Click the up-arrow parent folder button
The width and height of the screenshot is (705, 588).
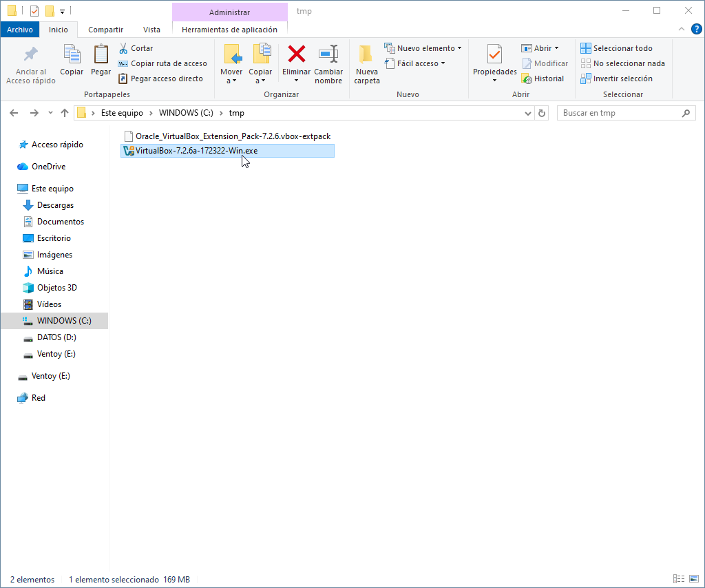[65, 113]
